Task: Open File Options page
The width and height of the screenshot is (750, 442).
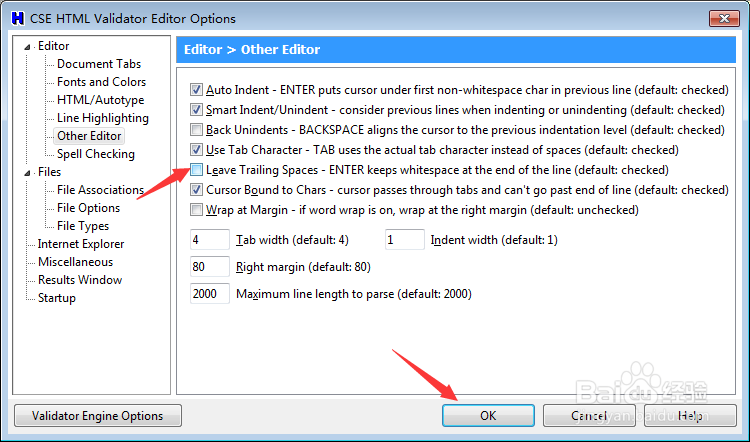Action: point(88,208)
